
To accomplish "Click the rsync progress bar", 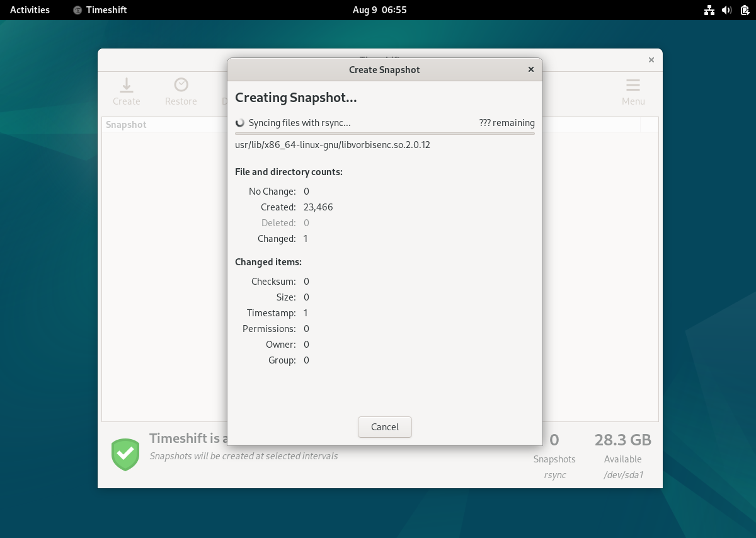I will pyautogui.click(x=385, y=134).
